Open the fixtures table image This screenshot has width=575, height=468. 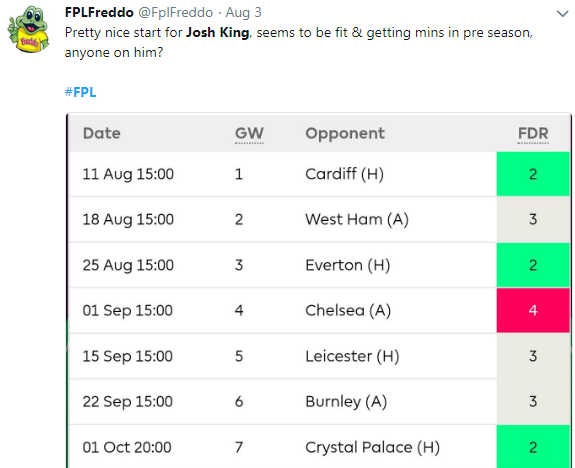[319, 290]
